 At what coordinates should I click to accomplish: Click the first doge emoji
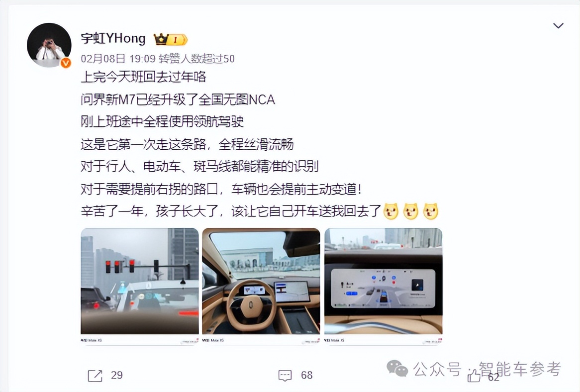[391, 211]
